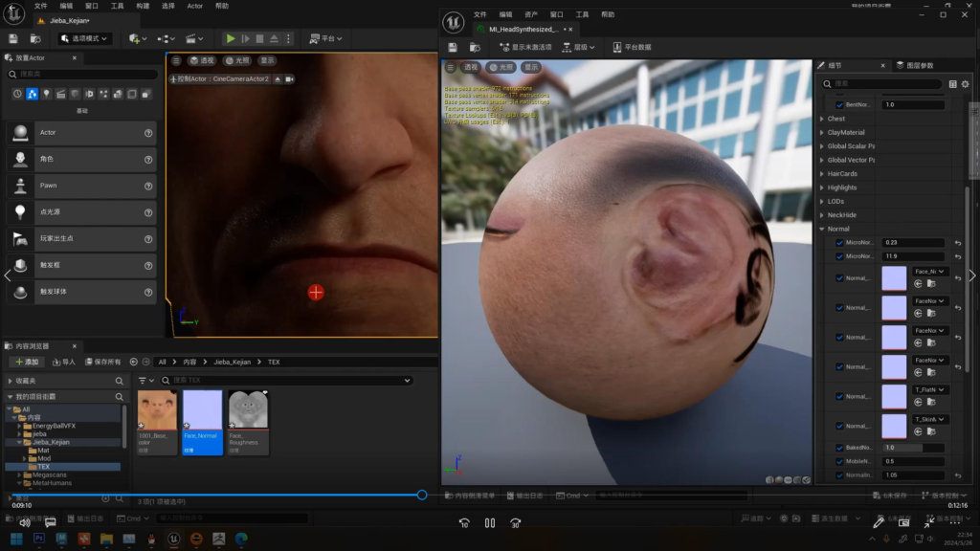Viewport: 980px width, 551px height.
Task: Toggle the MobileNormal parameter checkbox
Action: [x=840, y=461]
